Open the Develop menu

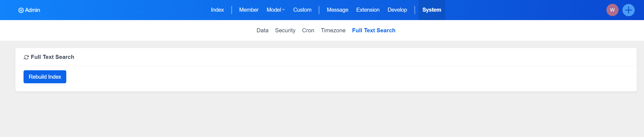(397, 10)
